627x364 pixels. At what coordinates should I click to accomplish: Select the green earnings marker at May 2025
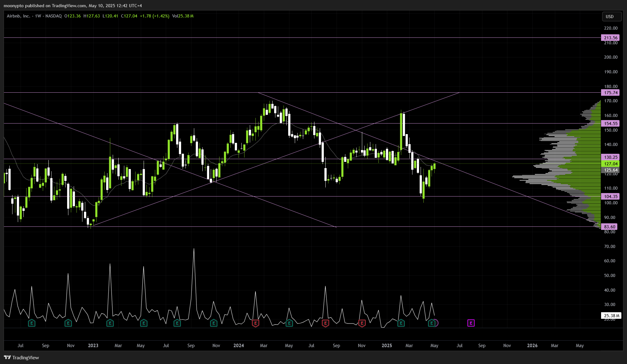pos(432,323)
